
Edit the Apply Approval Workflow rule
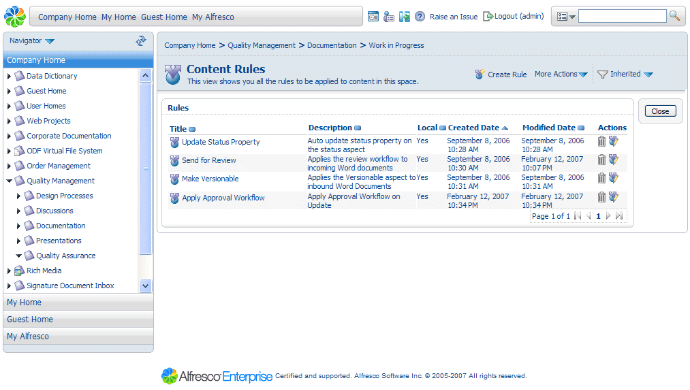coord(613,197)
